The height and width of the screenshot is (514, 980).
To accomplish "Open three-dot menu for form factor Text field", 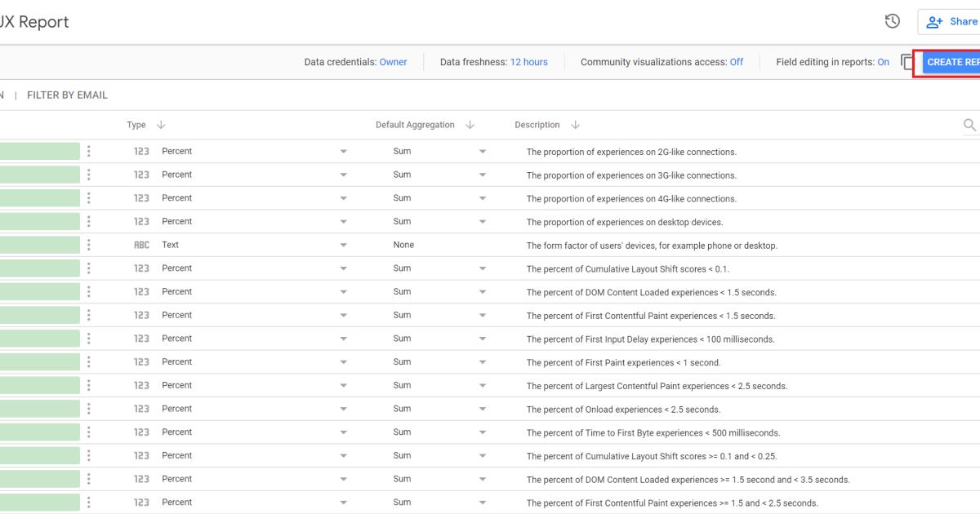I will (88, 245).
